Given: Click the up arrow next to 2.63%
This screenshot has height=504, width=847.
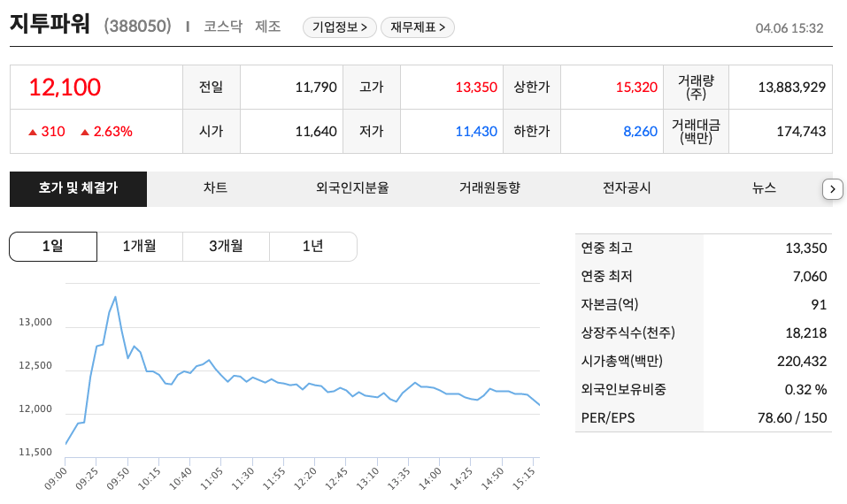Looking at the screenshot, I should [85, 133].
